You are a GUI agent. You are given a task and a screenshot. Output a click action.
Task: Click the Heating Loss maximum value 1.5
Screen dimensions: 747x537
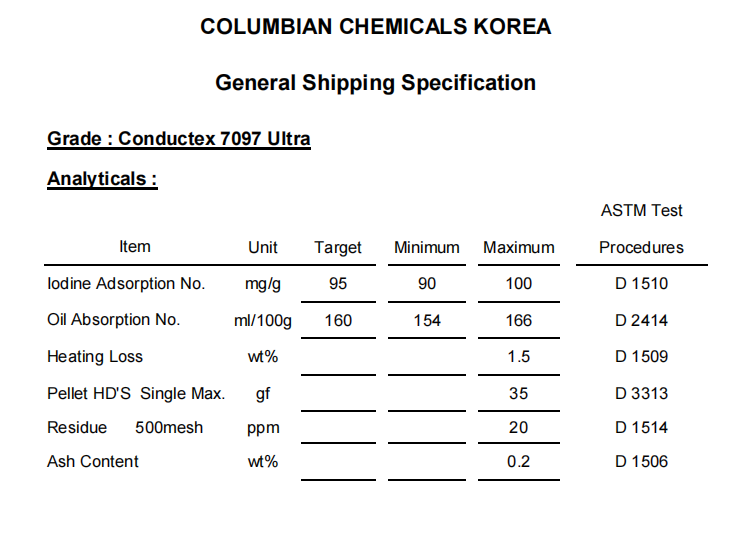pos(519,357)
